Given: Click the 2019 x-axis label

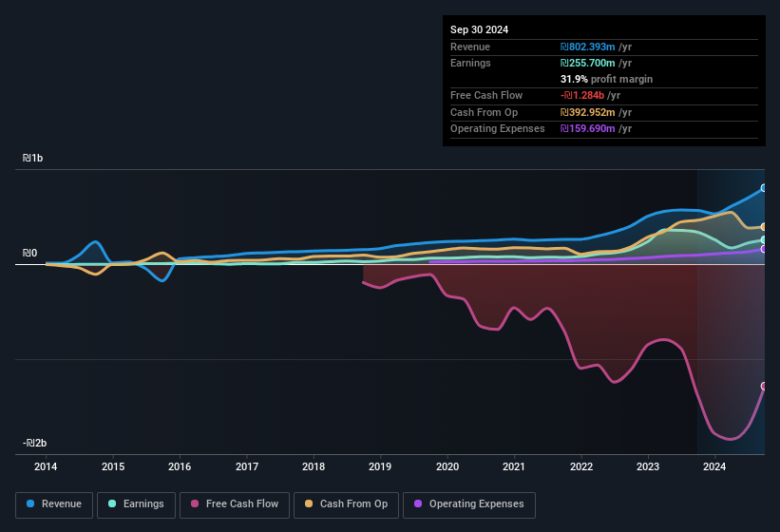Looking at the screenshot, I should tap(380, 466).
